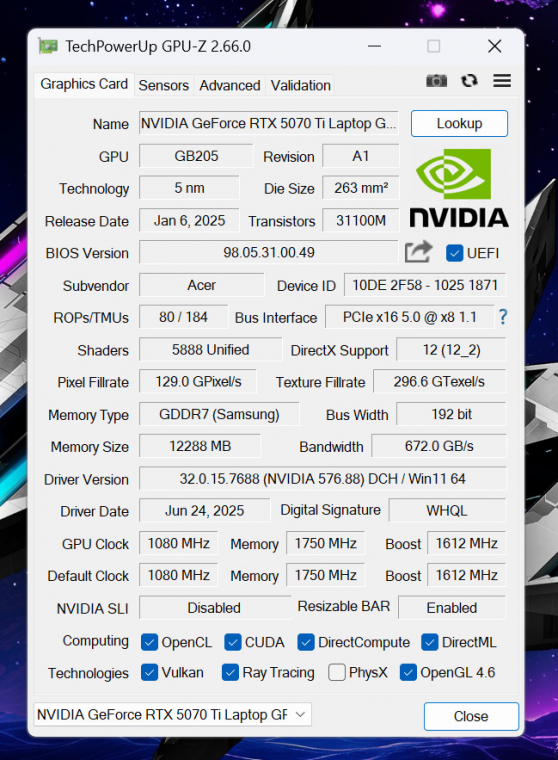Toggle the Ray Tracing checkbox
Viewport: 558px width, 760px height.
(230, 673)
